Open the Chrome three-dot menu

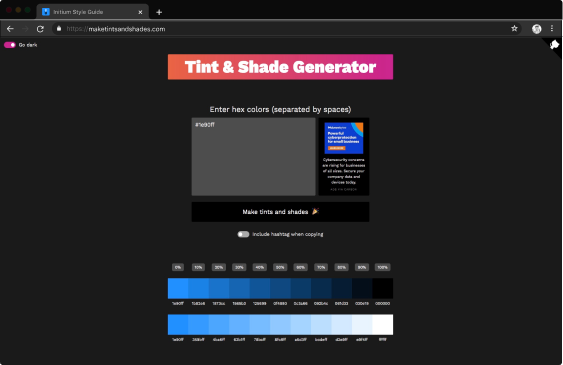pos(552,29)
